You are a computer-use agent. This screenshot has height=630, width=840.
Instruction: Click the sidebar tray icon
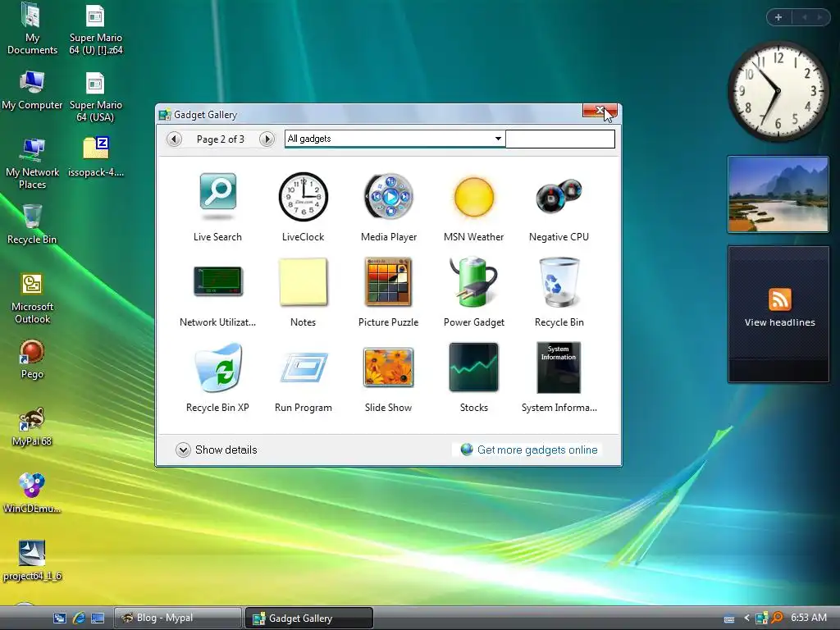(x=761, y=619)
